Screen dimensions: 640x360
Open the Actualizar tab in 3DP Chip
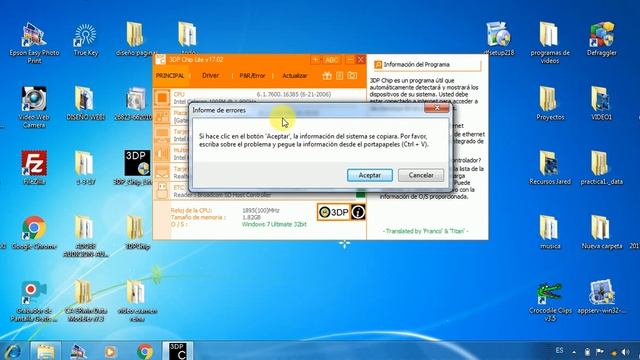[x=295, y=76]
